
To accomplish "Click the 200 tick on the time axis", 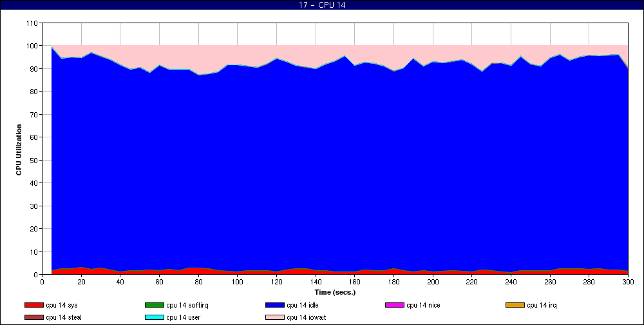I will coord(433,282).
